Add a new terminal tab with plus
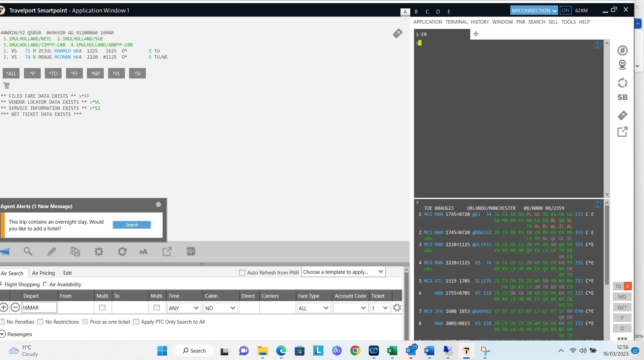The height and width of the screenshot is (360, 644). pyautogui.click(x=476, y=34)
